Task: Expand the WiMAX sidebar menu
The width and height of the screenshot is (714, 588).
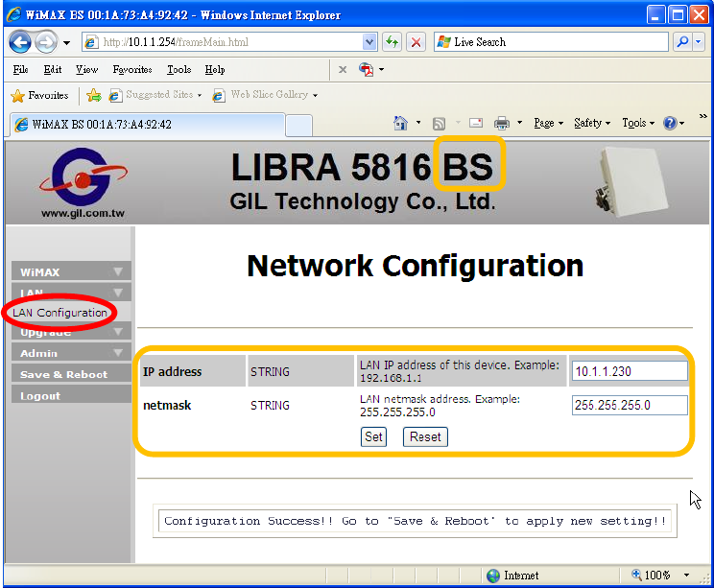Action: click(71, 271)
